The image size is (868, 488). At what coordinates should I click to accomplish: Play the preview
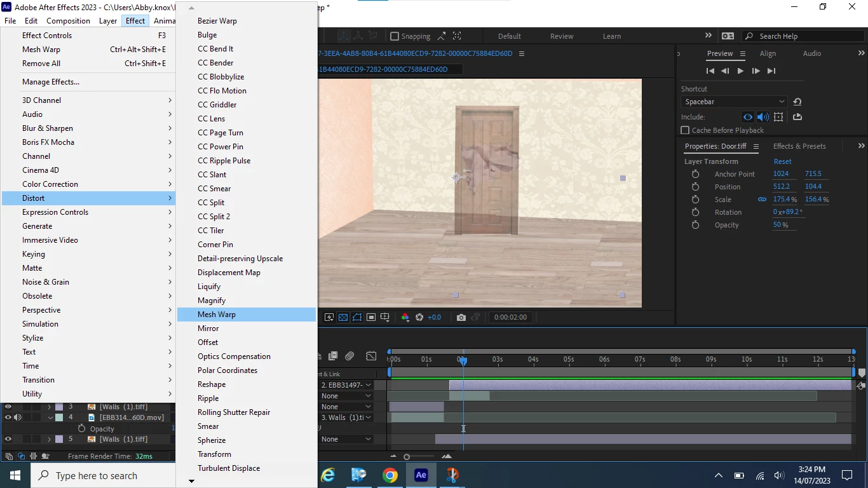tap(740, 71)
